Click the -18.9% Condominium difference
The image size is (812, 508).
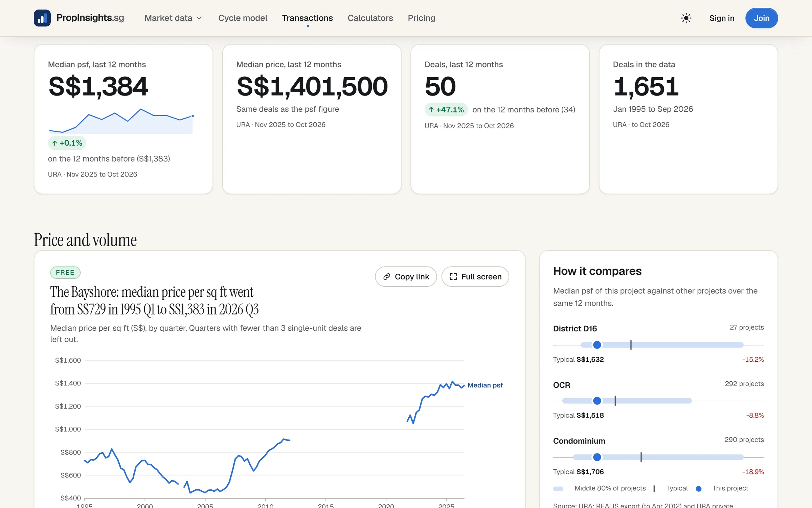tap(753, 472)
